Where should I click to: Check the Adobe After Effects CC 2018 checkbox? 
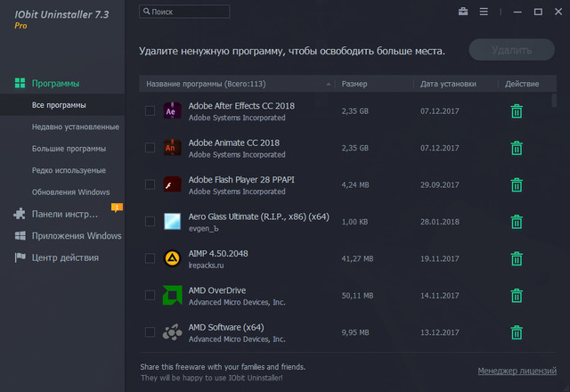(149, 111)
